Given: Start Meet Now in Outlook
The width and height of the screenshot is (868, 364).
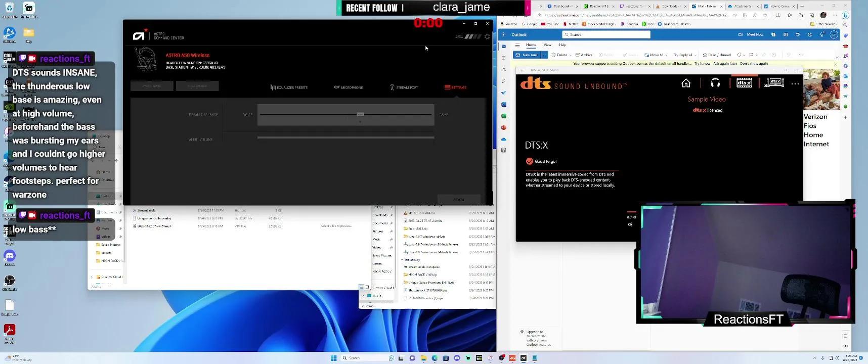Looking at the screenshot, I should 751,34.
